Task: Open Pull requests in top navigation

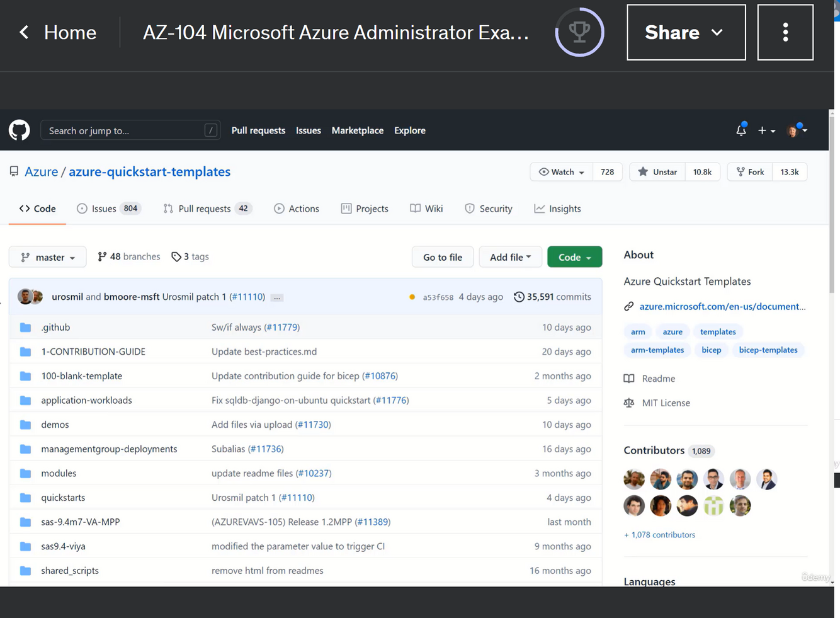Action: [258, 130]
